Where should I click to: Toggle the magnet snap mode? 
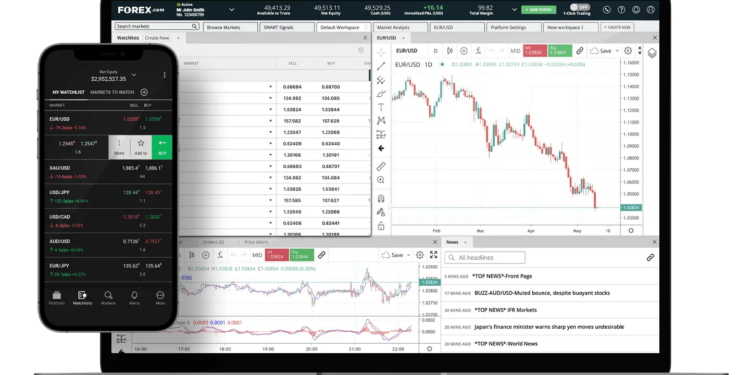(x=381, y=198)
